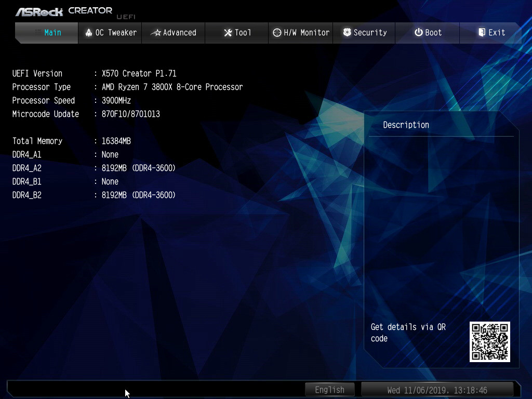
Task: Select the DDR4_B2 memory slot row
Action: click(x=94, y=195)
